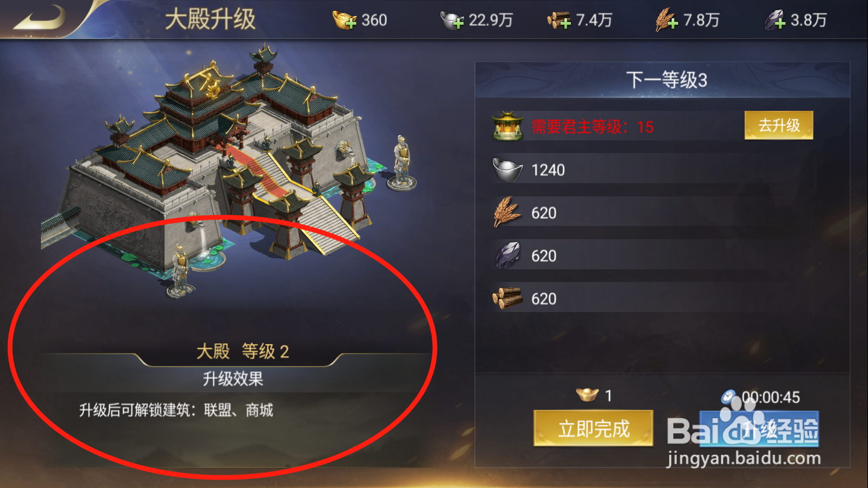Tap the golden back arrow
This screenshot has height=488, width=868.
[40, 17]
